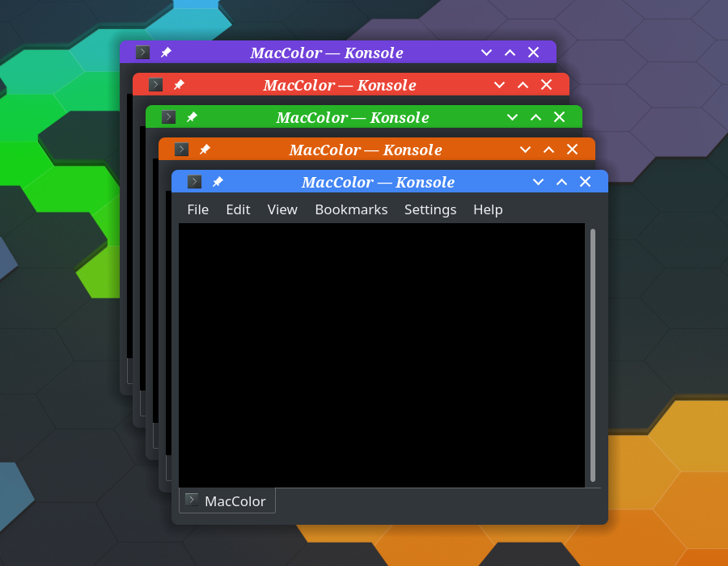Click the green window title MacColor — Konsole

[353, 117]
